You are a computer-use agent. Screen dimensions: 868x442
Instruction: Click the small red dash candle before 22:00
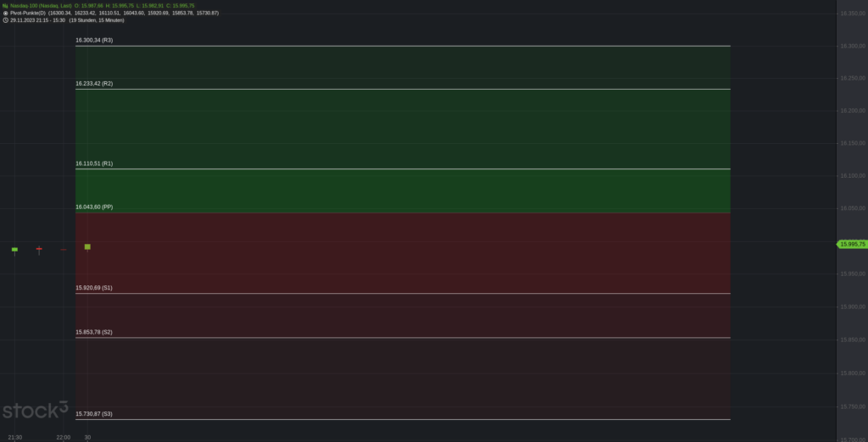tap(64, 250)
